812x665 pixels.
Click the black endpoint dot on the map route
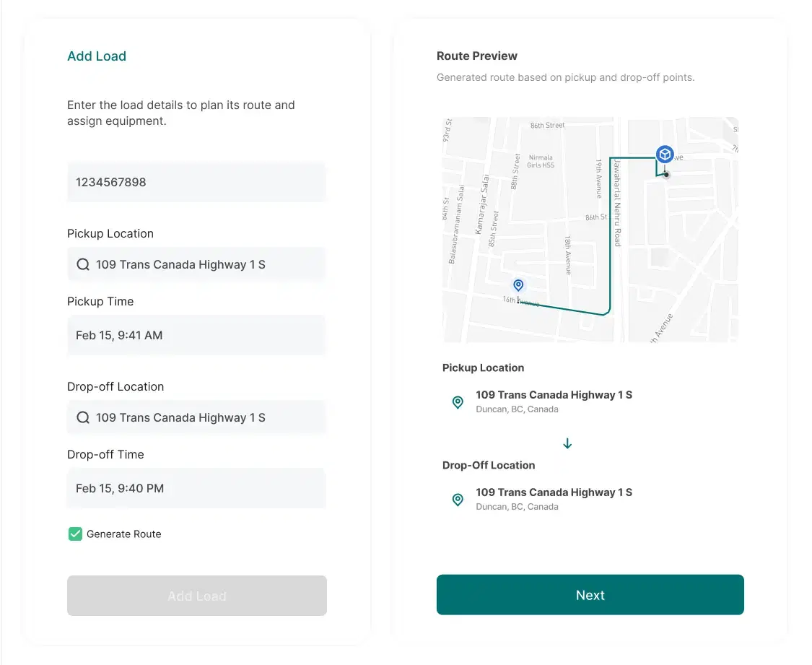click(x=666, y=175)
